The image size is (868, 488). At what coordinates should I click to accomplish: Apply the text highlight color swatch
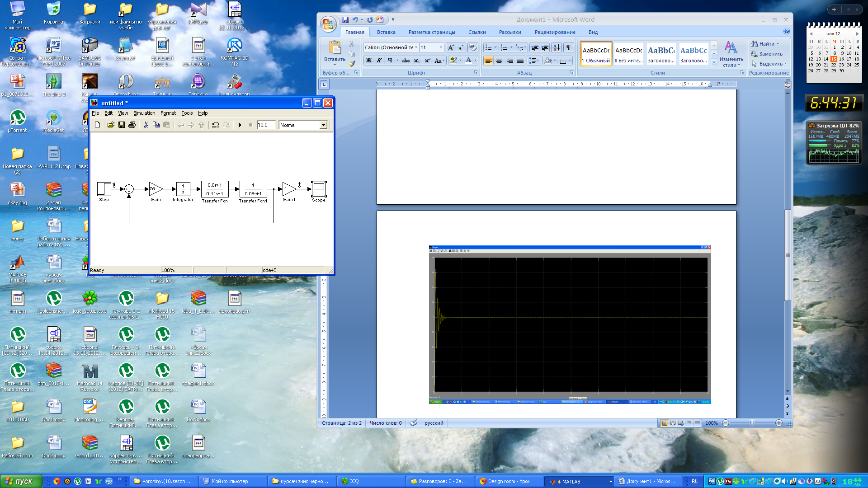pos(453,61)
